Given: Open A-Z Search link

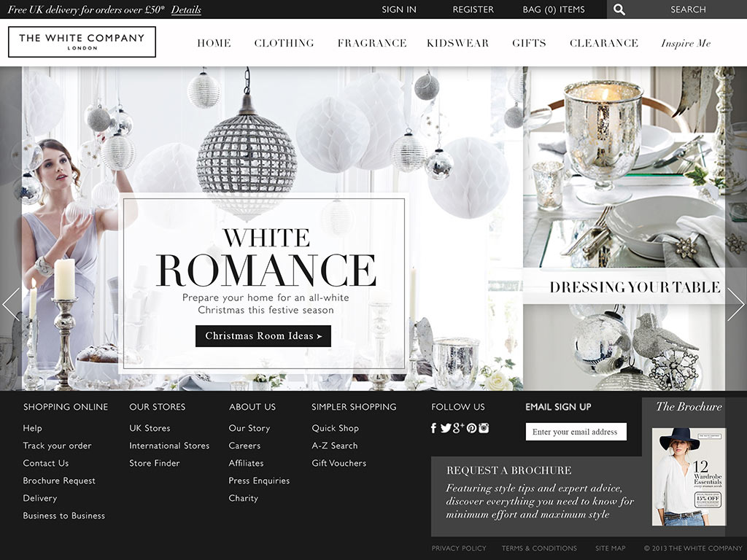Looking at the screenshot, I should (334, 446).
